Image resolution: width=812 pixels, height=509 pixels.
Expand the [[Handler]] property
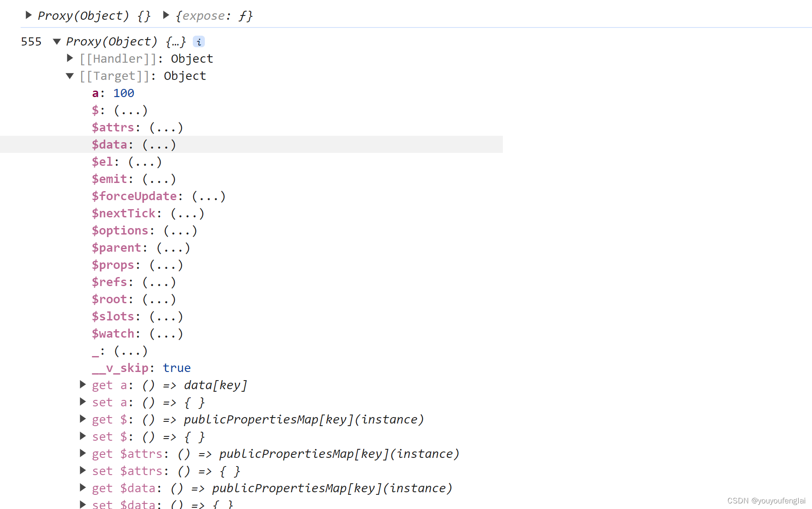point(70,58)
